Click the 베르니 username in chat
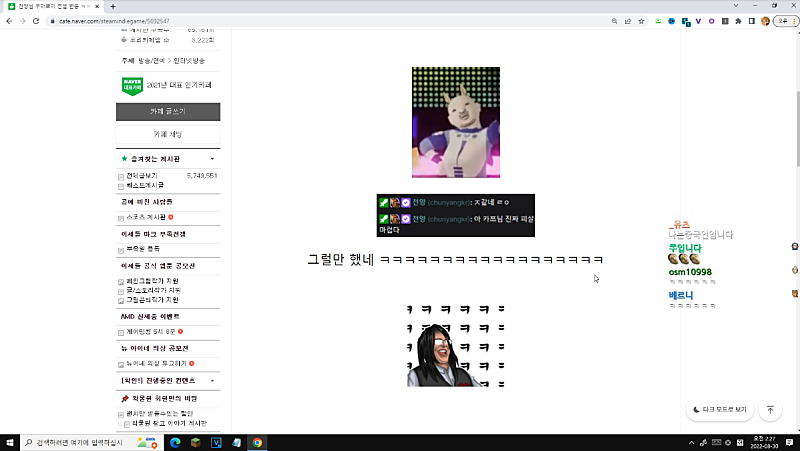This screenshot has height=451, width=800. [681, 295]
